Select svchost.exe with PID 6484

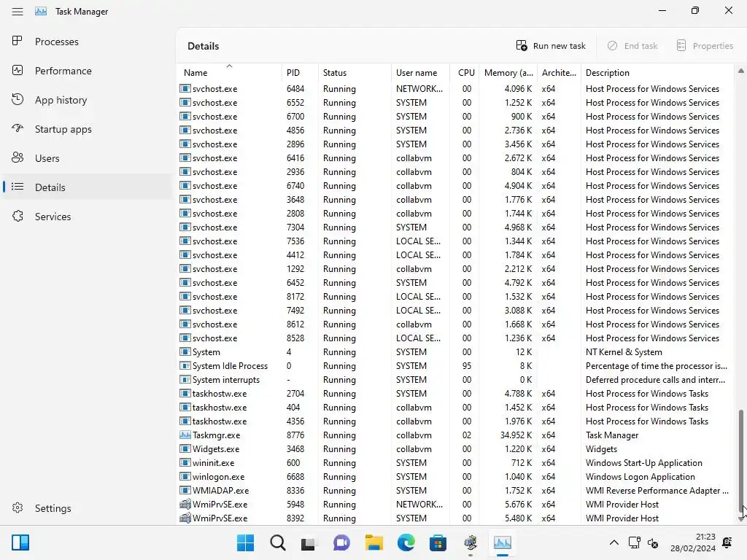(455, 88)
